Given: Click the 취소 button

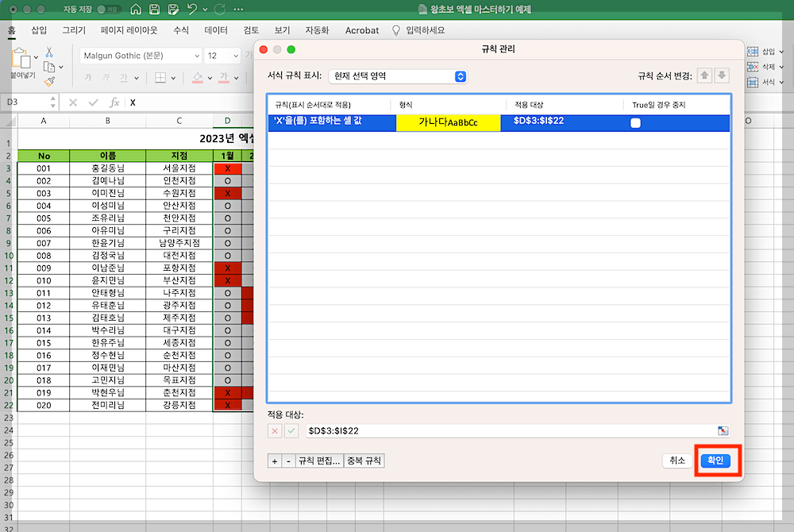Looking at the screenshot, I should [x=677, y=461].
